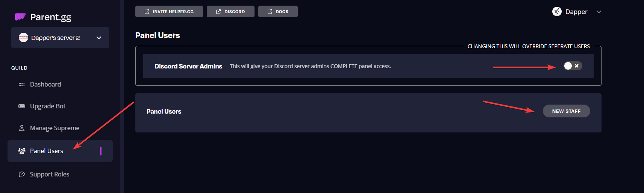Click the Invite Helper.gg button
The image size is (644, 193).
pyautogui.click(x=169, y=12)
